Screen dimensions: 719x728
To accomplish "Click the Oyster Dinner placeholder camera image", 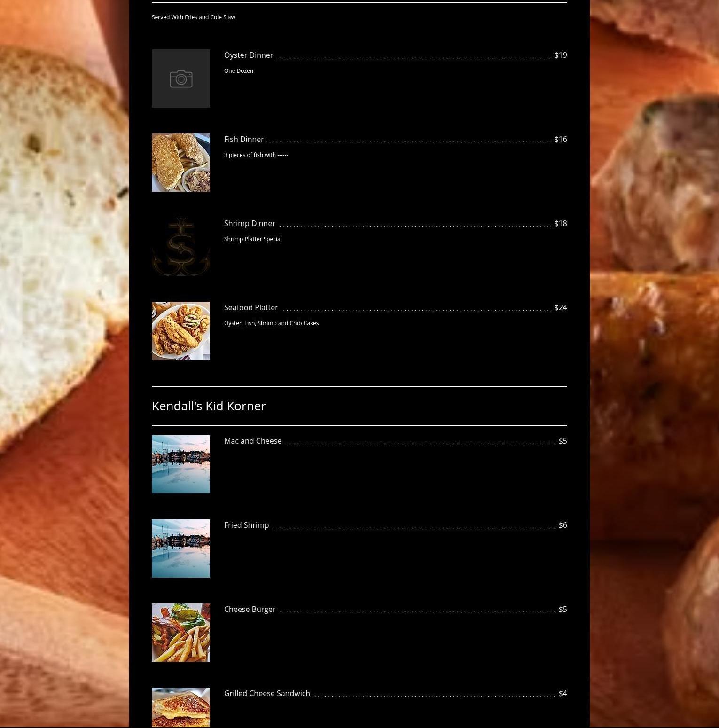I will 181,78.
